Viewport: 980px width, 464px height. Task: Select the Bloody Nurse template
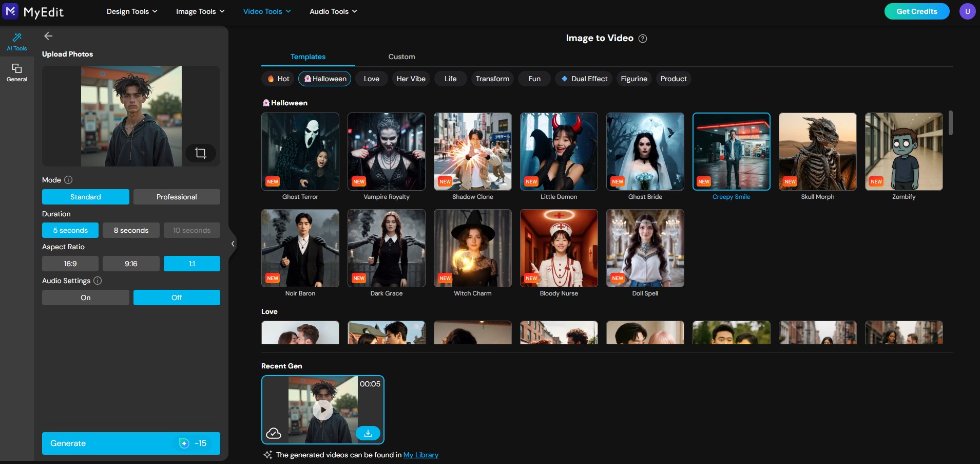[559, 248]
